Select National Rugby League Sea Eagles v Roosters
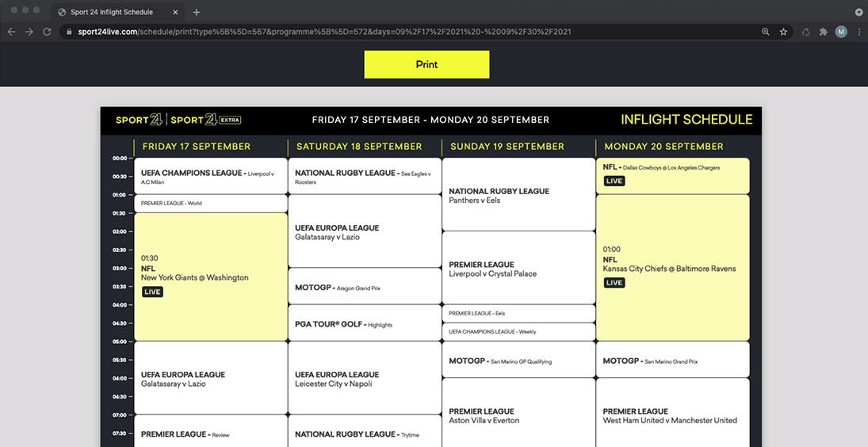The image size is (868, 447). click(x=365, y=176)
